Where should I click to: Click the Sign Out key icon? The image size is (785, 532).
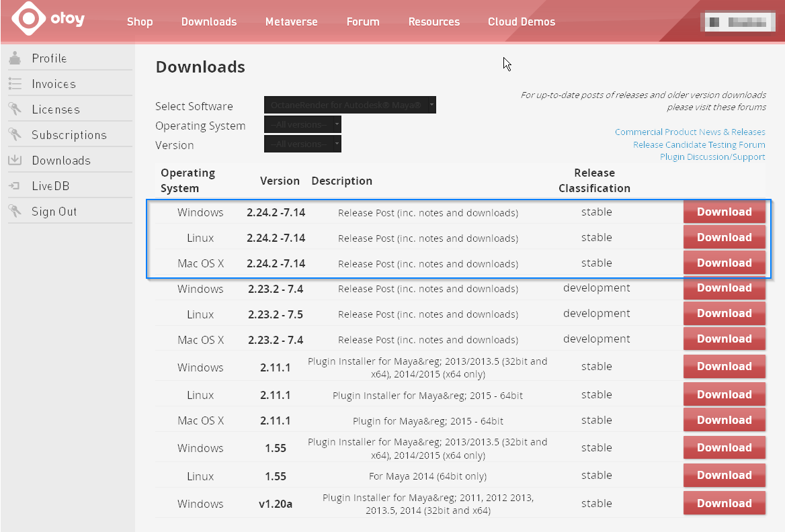(15, 211)
